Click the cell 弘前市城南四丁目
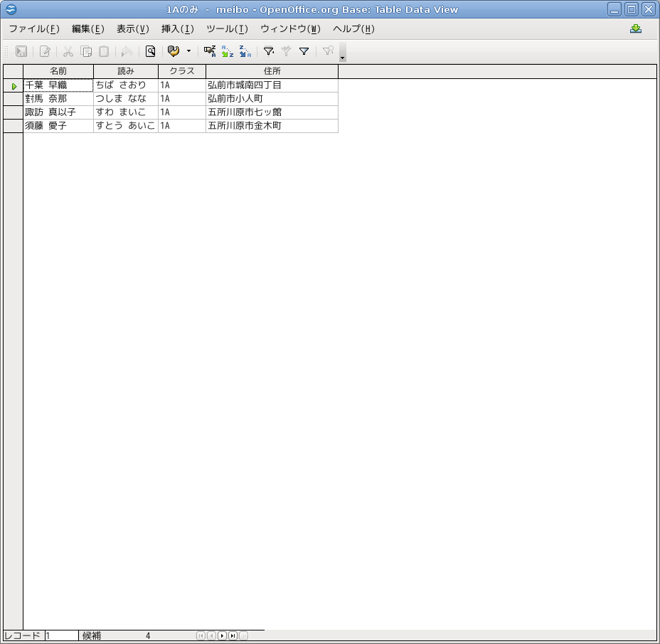Image resolution: width=660 pixels, height=644 pixels. [272, 85]
